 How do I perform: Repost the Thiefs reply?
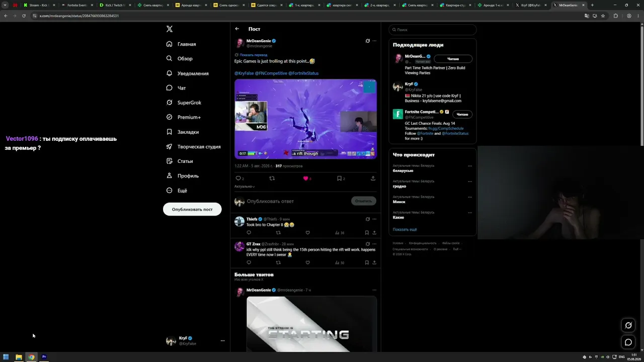[278, 233]
